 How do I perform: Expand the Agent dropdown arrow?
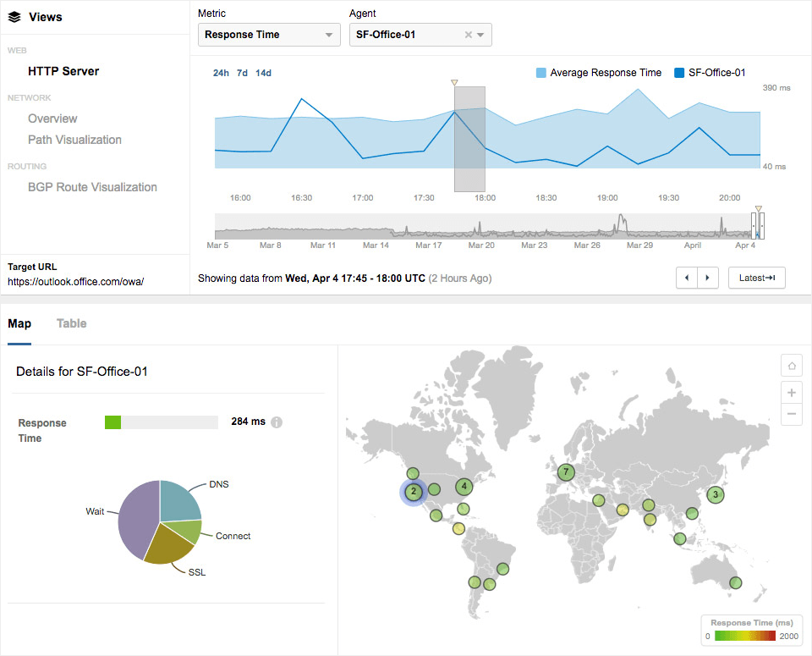pyautogui.click(x=481, y=35)
